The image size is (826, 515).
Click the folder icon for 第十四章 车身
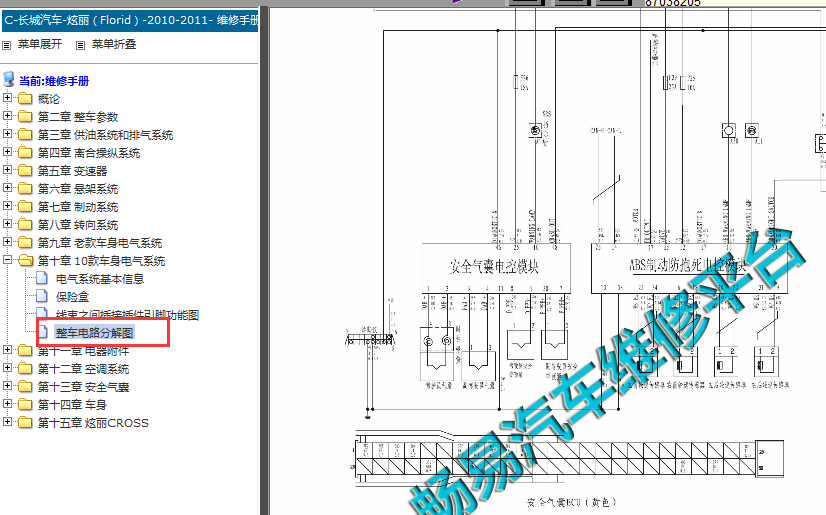[25, 404]
